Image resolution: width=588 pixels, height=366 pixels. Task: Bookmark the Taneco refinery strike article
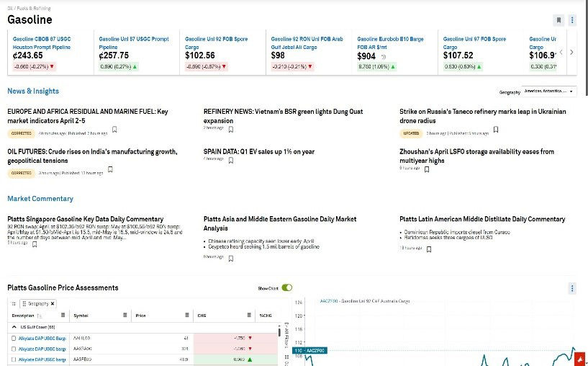(496, 130)
